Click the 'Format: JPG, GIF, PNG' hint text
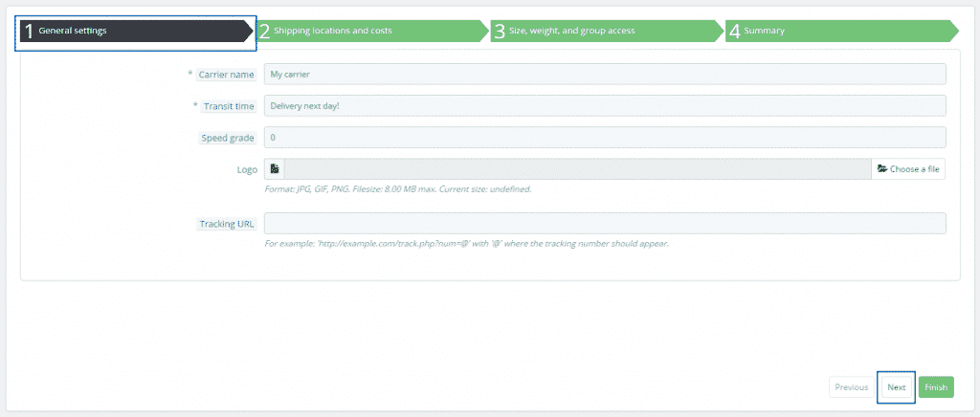Viewport: 980px width, 417px height. pyautogui.click(x=398, y=188)
